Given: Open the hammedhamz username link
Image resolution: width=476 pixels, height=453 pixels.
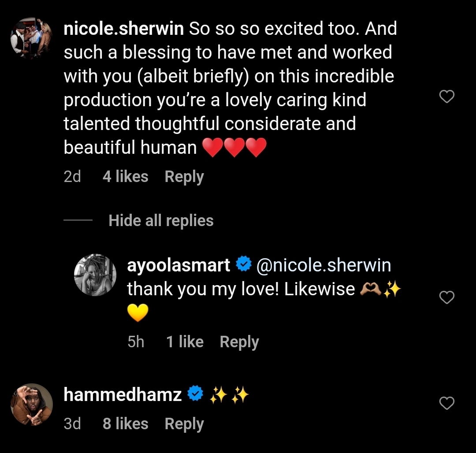Looking at the screenshot, I should [123, 395].
